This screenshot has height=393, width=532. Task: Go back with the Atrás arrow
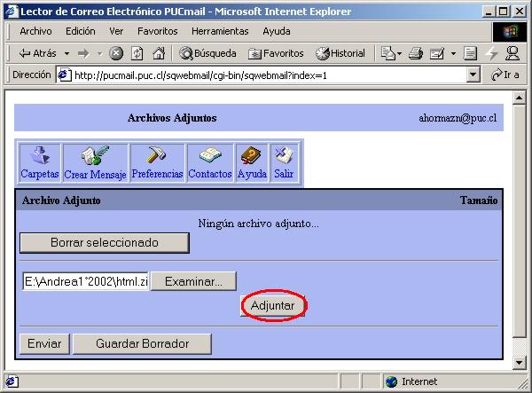pos(37,53)
